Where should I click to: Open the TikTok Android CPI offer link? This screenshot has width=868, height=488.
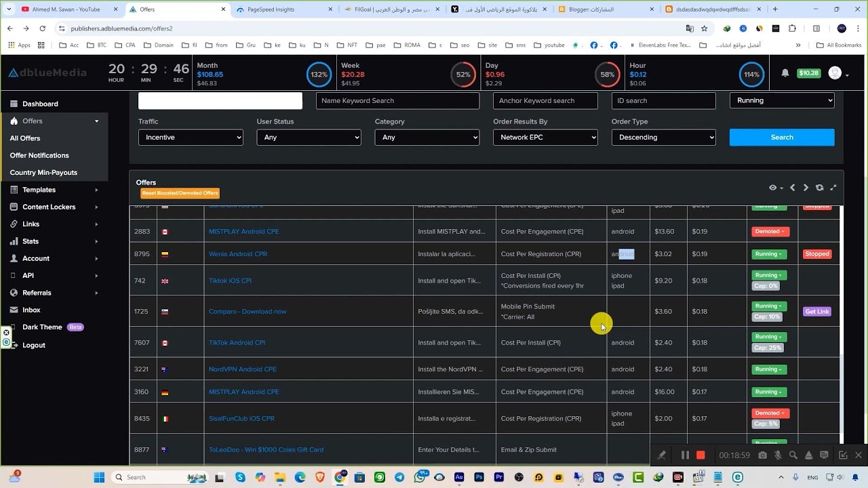(x=237, y=343)
